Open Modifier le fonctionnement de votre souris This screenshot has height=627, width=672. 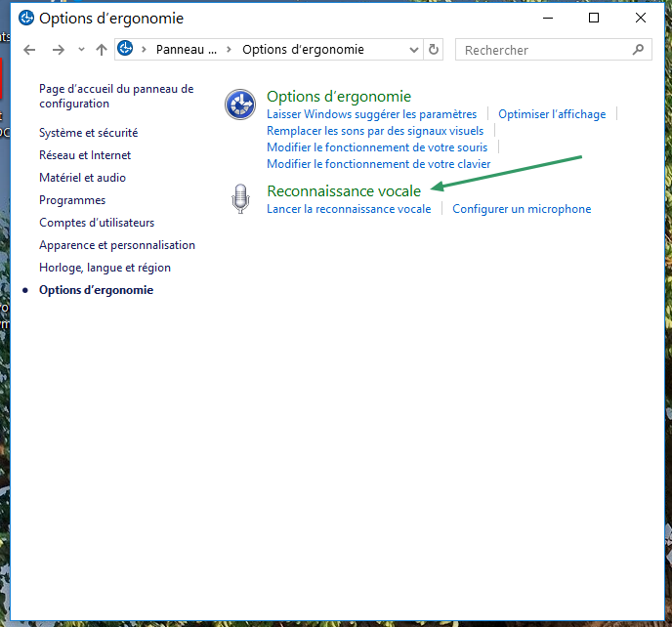pyautogui.click(x=377, y=147)
